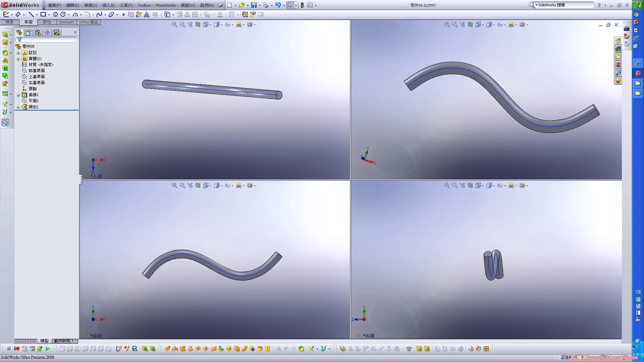
Task: Expand the 掃出1 feature node
Action: (18, 107)
